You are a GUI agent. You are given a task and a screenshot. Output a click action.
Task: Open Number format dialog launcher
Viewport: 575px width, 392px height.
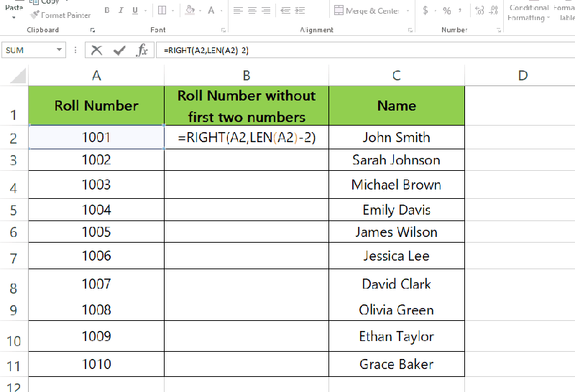point(499,30)
